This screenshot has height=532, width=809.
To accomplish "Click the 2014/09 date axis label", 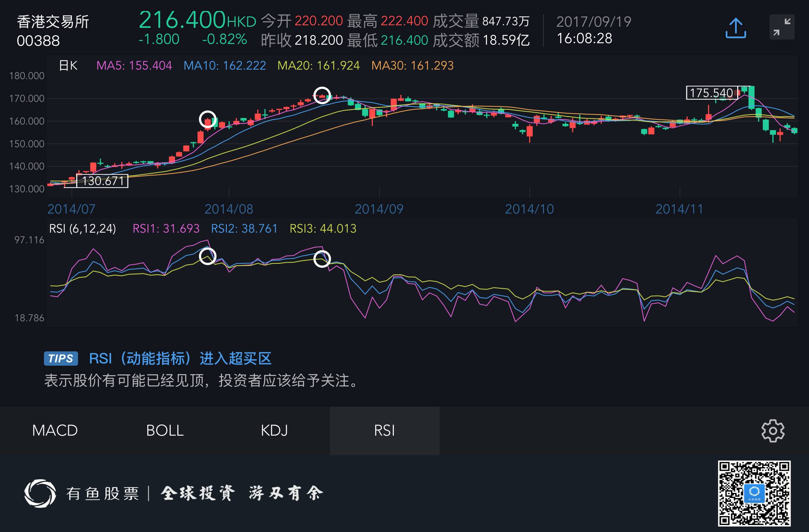I will [x=379, y=209].
